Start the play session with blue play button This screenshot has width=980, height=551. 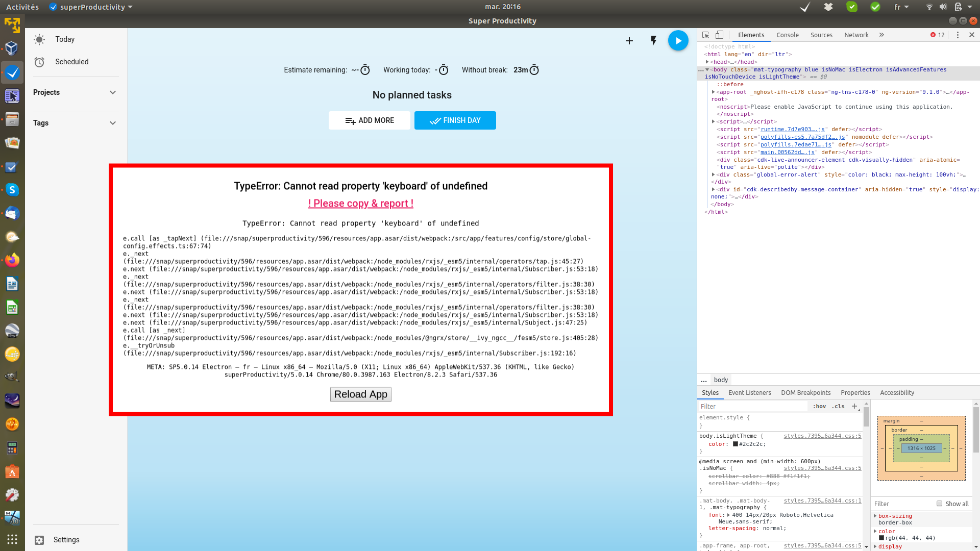678,40
